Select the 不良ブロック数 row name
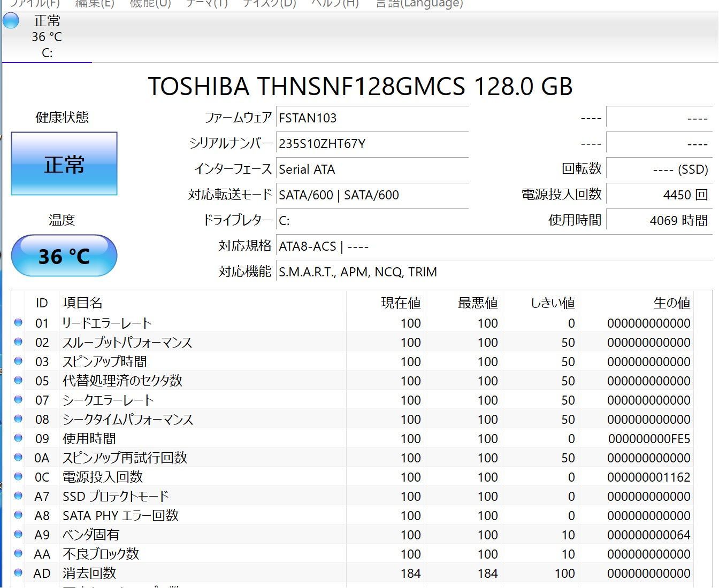Screen dimensions: 719x588 [x=101, y=554]
